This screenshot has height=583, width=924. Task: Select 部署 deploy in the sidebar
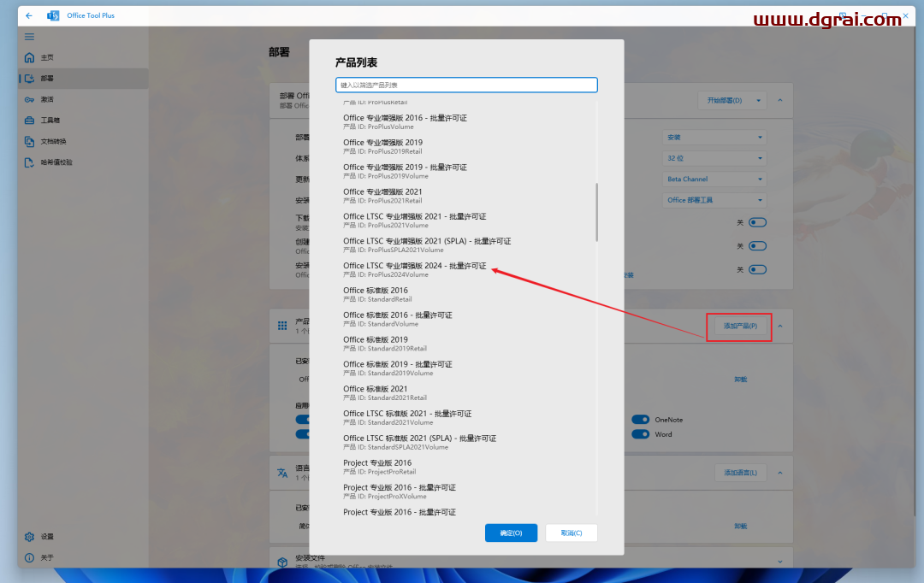point(83,79)
